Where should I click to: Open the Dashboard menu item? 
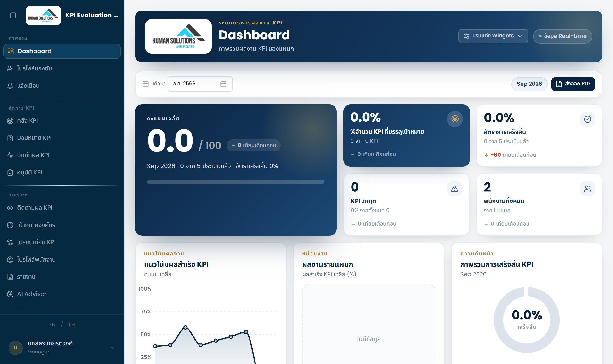[62, 51]
